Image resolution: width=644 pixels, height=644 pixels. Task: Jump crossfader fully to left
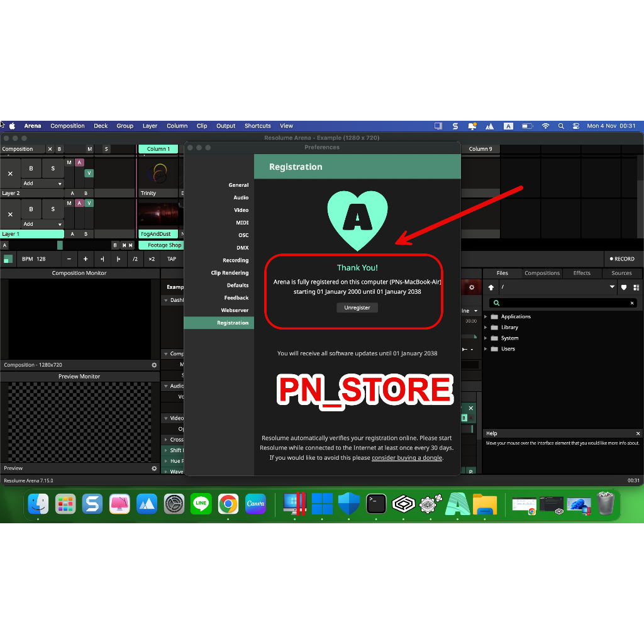(124, 245)
